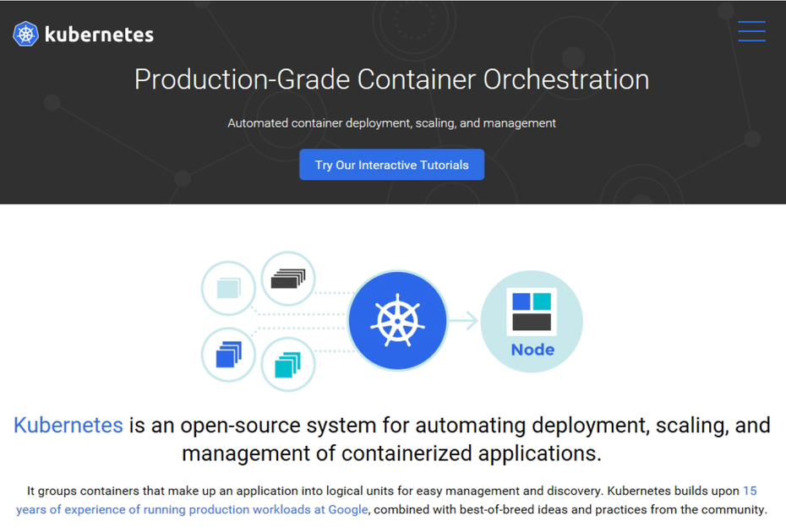Open the 15 years of experience Google link
786x532 pixels.
pos(192,509)
